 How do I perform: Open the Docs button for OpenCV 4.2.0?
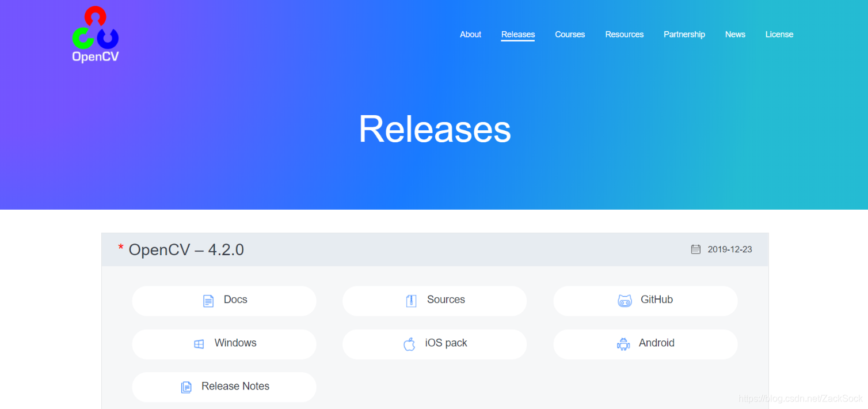[224, 301]
